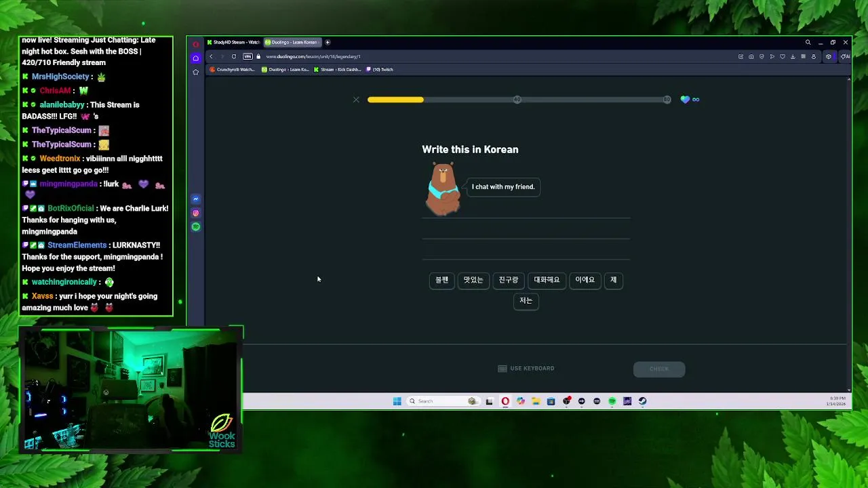The height and width of the screenshot is (488, 868).
Task: Bookmark the page with heart icon
Action: 782,56
